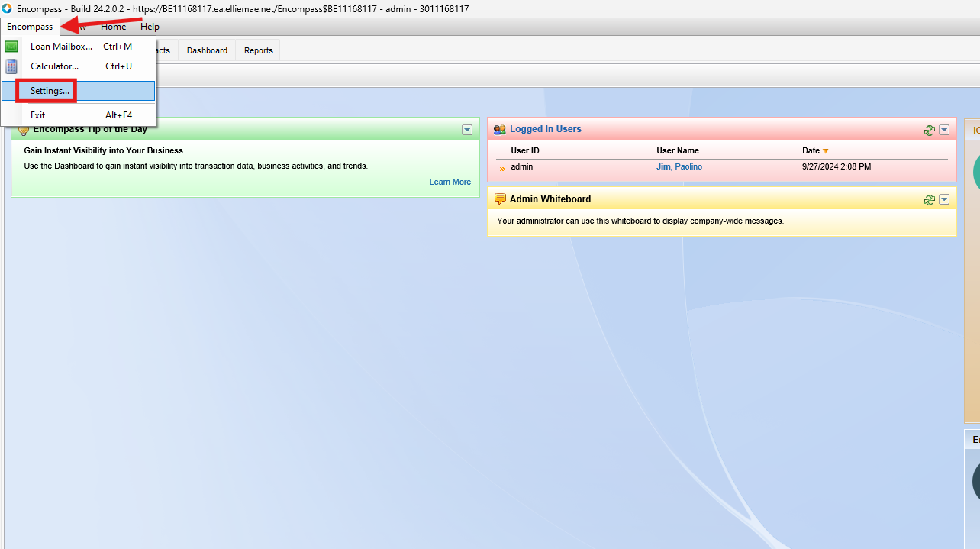Open the Logged In Users panel dropdown arrow

[944, 130]
